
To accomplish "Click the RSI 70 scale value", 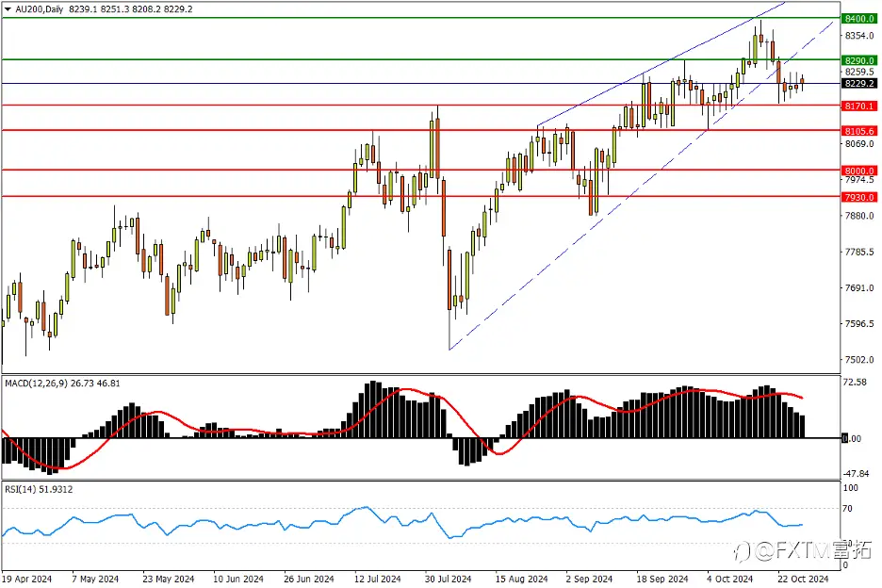I will (848, 509).
